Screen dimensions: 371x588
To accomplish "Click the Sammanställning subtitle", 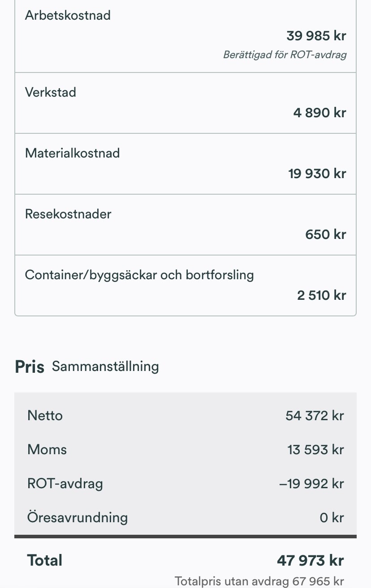I will click(x=105, y=366).
